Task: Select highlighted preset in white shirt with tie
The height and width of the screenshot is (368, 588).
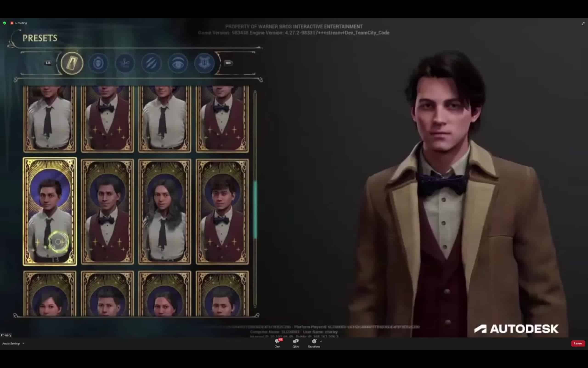Action: tap(50, 212)
